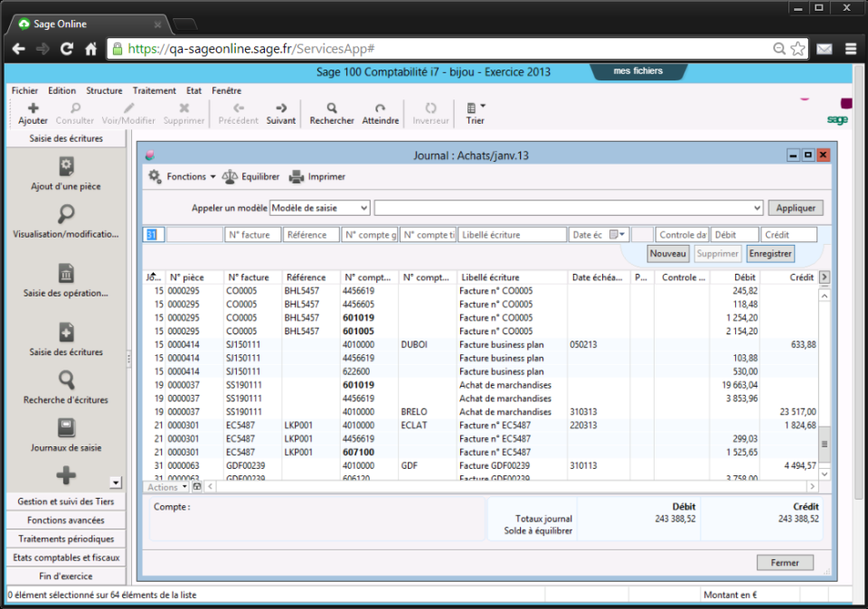Click the browser address bar URL
Viewport: 868px width, 609px height.
(251, 49)
